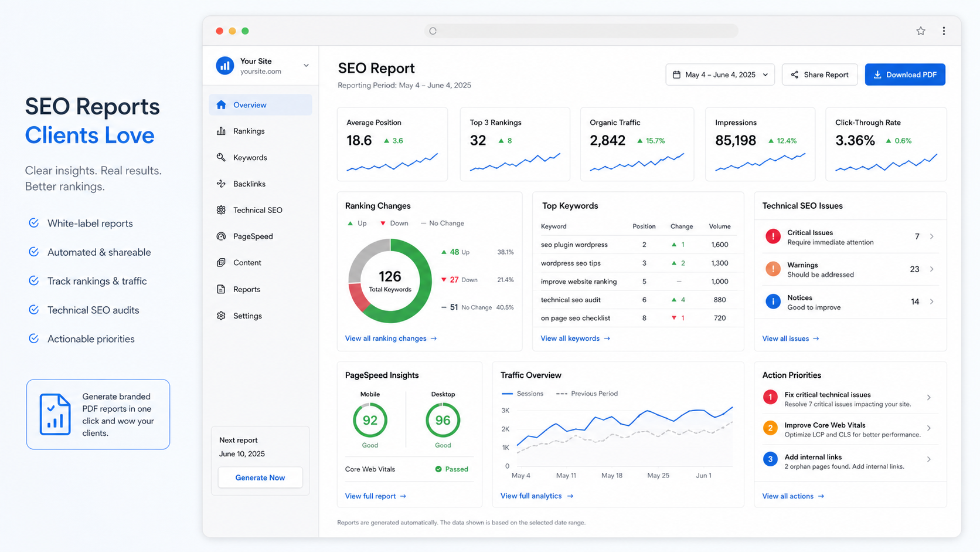Expand the Your Site selector chevron

pyautogui.click(x=306, y=66)
